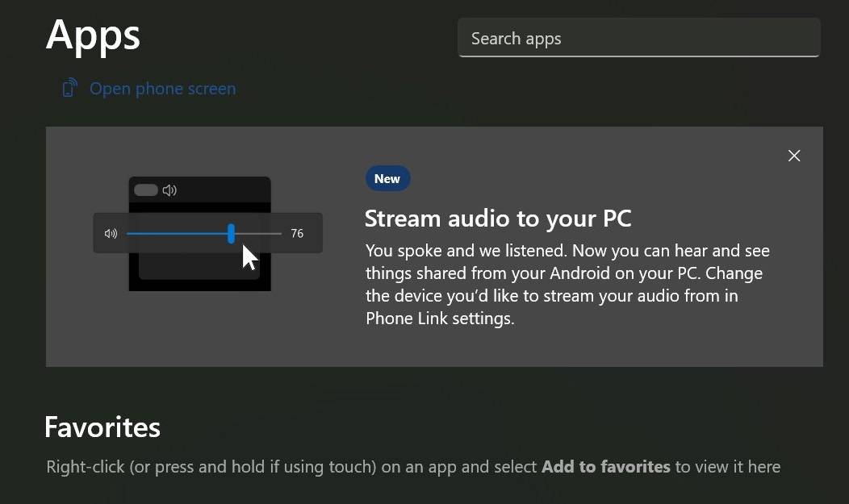Click the phone icon beside Open phone screen
The image size is (849, 504).
tap(70, 88)
